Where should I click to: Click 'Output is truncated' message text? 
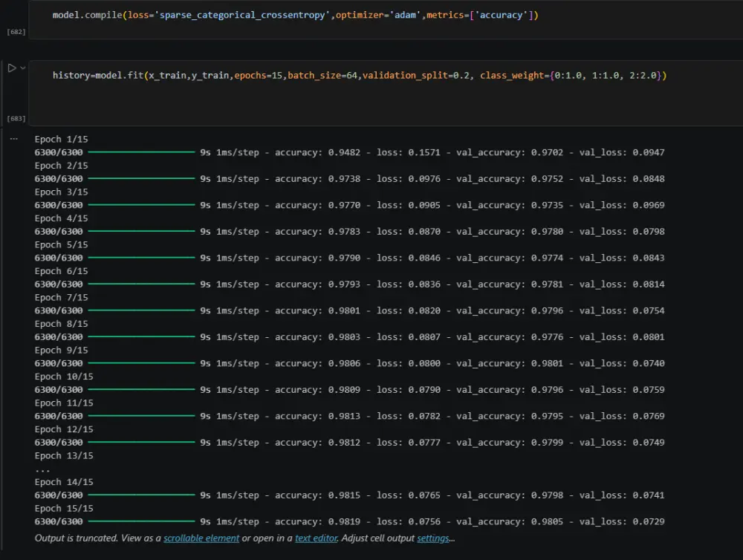[76, 538]
